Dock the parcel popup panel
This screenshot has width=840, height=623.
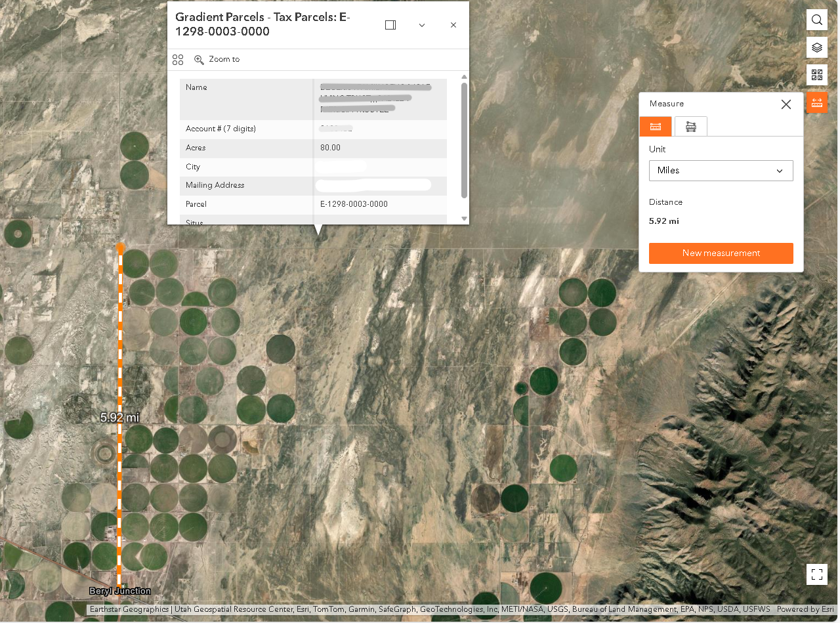tap(390, 25)
